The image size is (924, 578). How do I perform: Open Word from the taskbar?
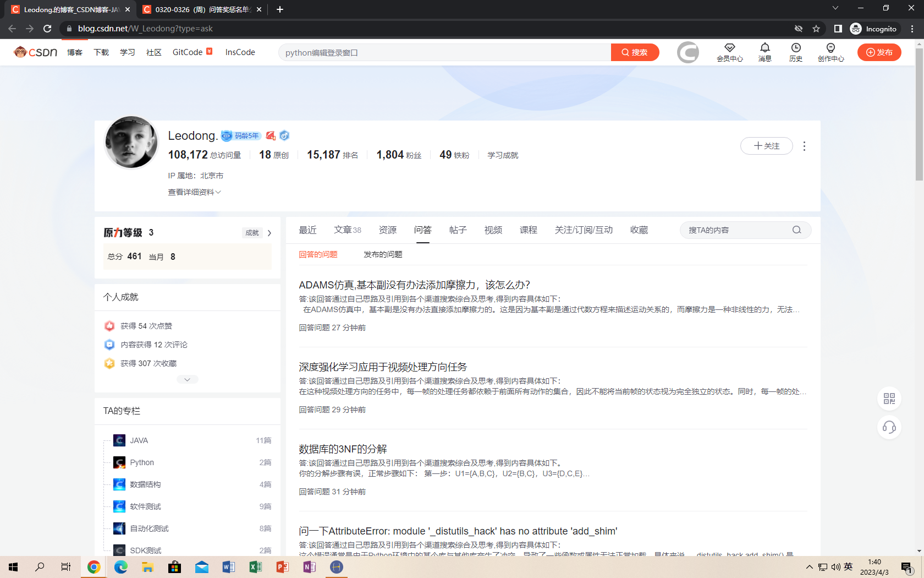pos(229,567)
